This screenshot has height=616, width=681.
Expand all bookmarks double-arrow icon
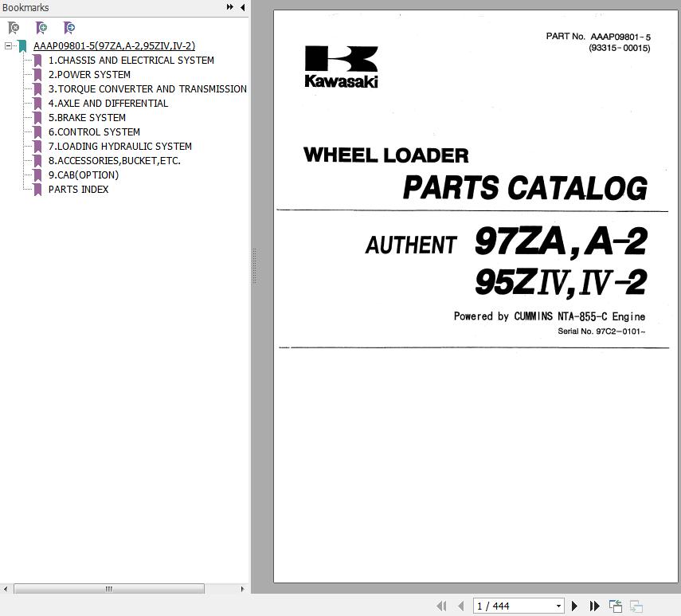(229, 7)
